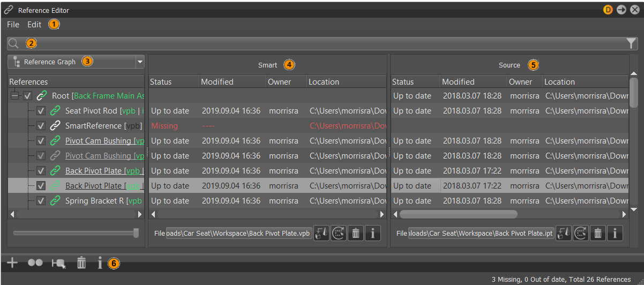Click the link icon of Spring Bracket R
The width and height of the screenshot is (644, 285).
click(55, 201)
